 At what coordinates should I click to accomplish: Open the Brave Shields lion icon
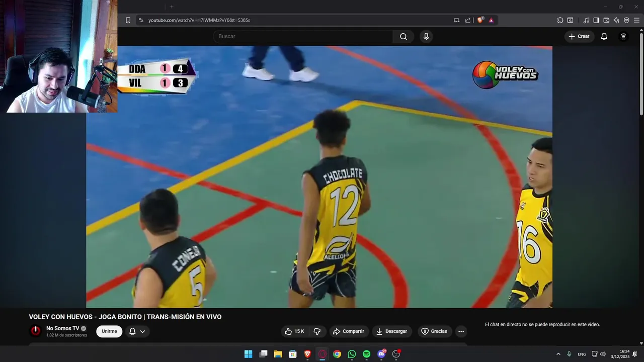pos(480,20)
